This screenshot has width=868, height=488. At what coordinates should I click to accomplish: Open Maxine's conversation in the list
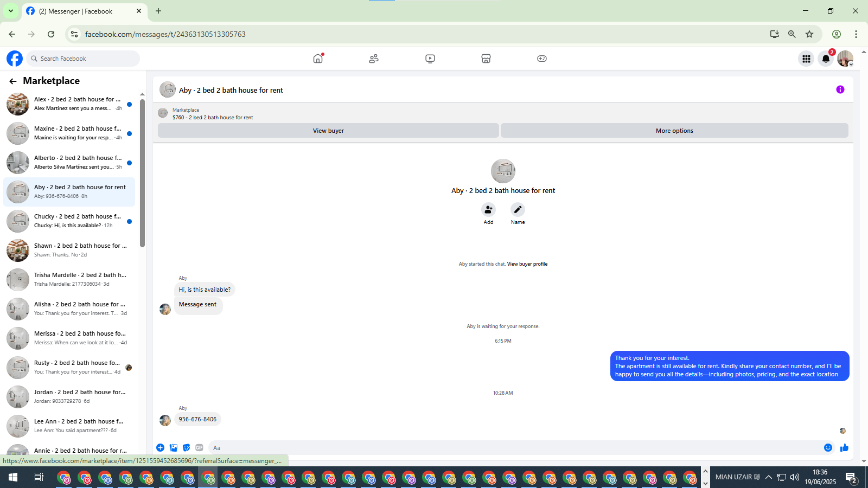tap(69, 133)
